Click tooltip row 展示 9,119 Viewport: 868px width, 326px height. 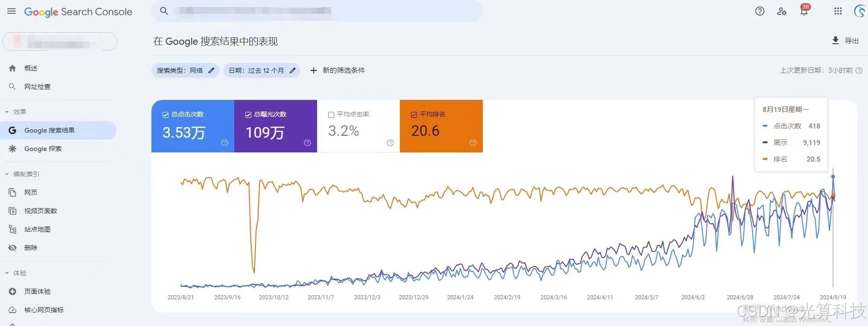tap(791, 142)
